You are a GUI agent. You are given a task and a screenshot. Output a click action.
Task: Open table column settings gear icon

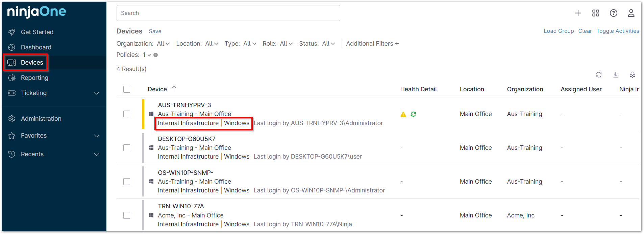click(x=633, y=75)
